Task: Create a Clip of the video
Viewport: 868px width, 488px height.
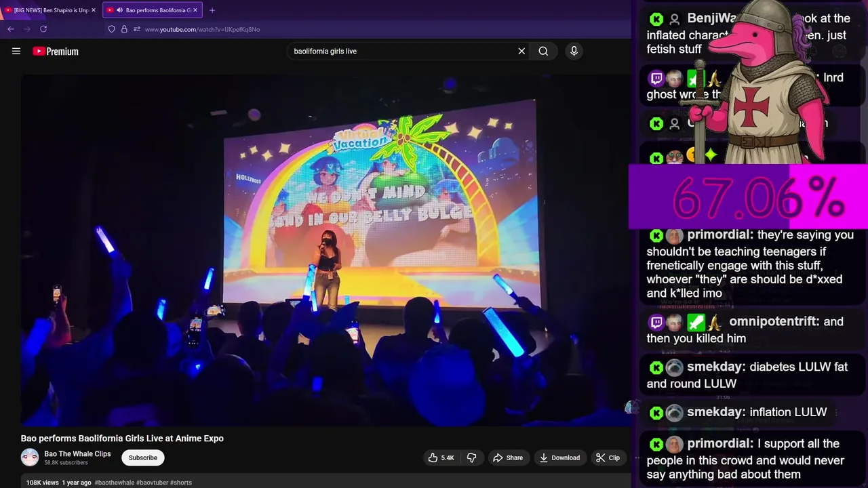Action: [x=608, y=457]
